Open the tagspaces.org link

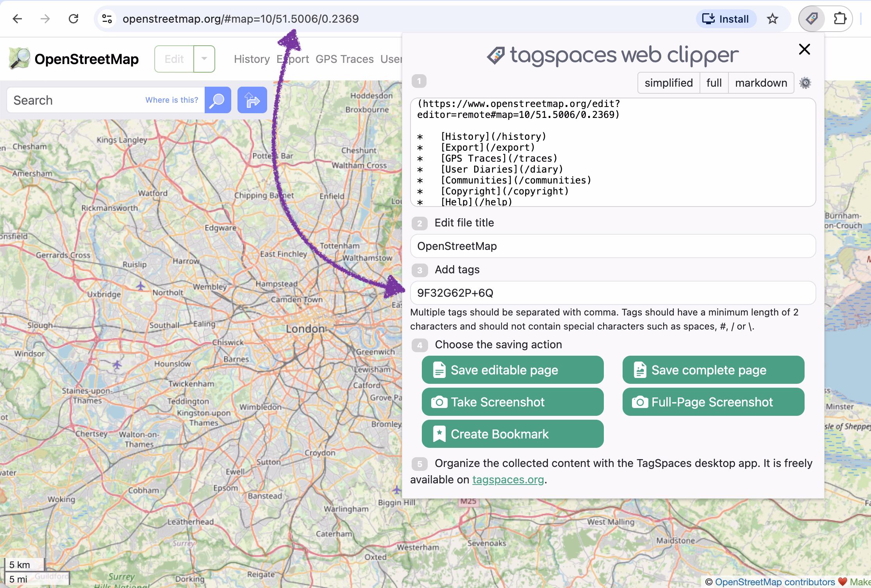click(x=508, y=479)
